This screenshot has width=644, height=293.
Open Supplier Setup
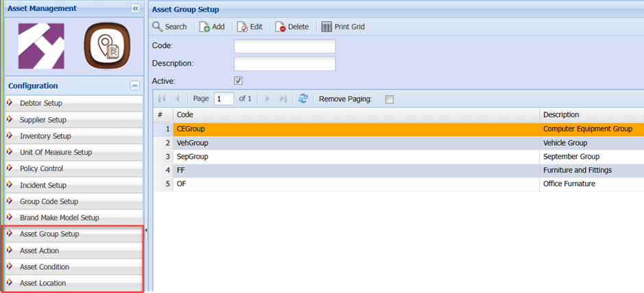(x=74, y=120)
